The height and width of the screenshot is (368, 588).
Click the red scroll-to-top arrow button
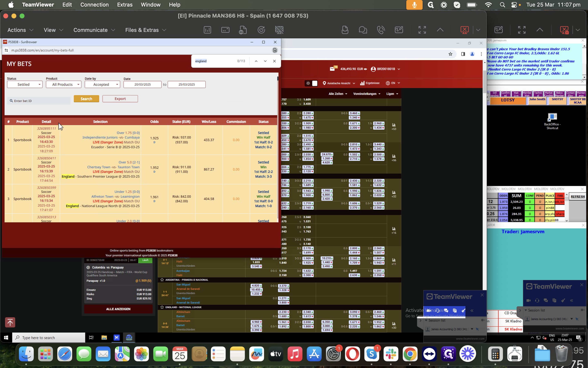[10, 322]
